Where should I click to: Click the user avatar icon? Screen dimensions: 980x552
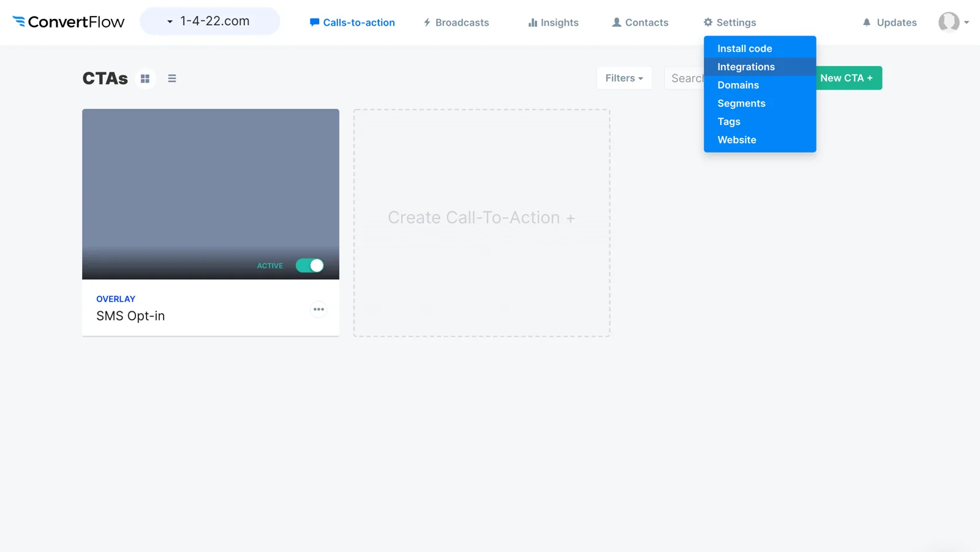point(949,22)
